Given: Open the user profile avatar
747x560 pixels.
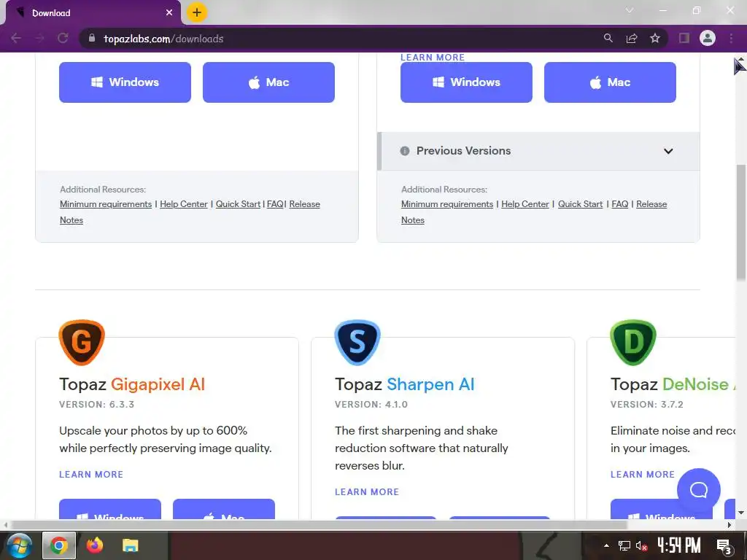Looking at the screenshot, I should pos(708,38).
